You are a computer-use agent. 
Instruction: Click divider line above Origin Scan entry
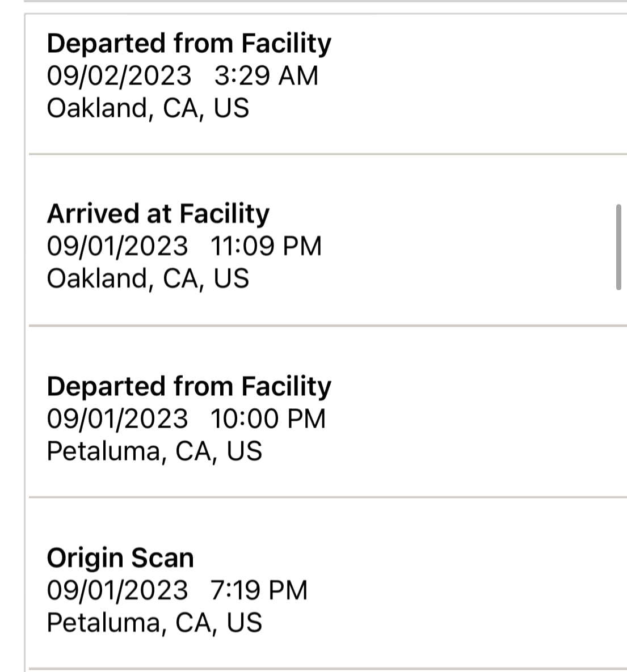[327, 497]
